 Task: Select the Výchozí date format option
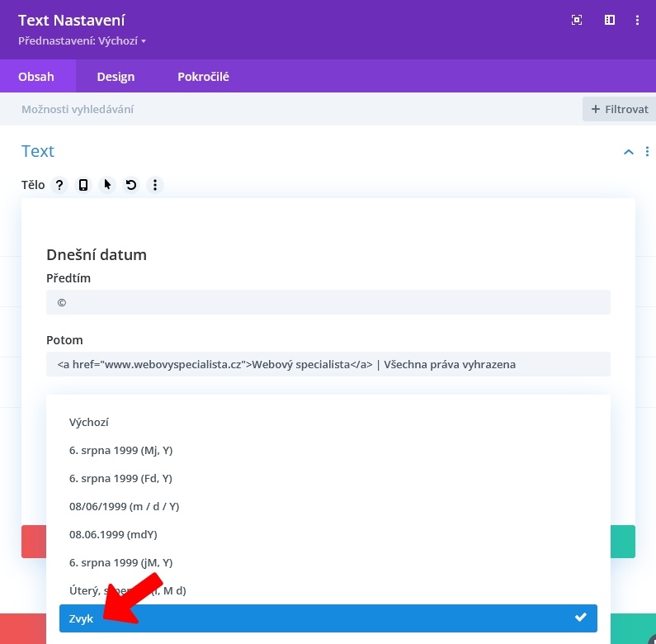point(89,422)
